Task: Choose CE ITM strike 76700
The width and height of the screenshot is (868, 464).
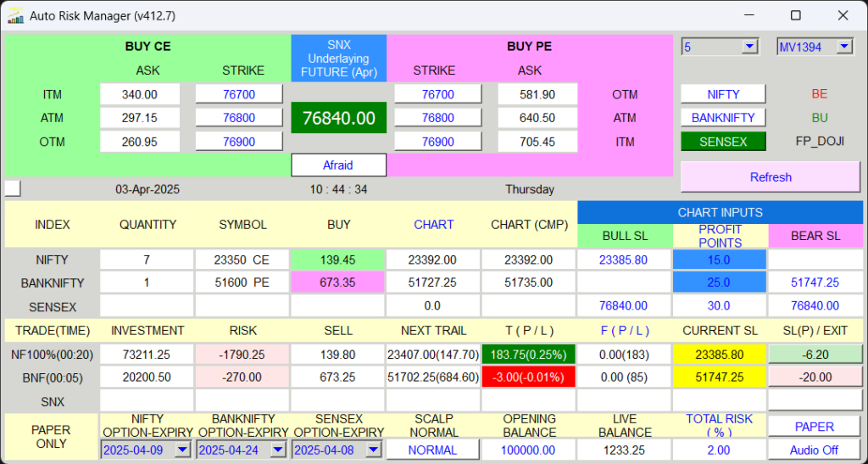Action: click(x=239, y=94)
